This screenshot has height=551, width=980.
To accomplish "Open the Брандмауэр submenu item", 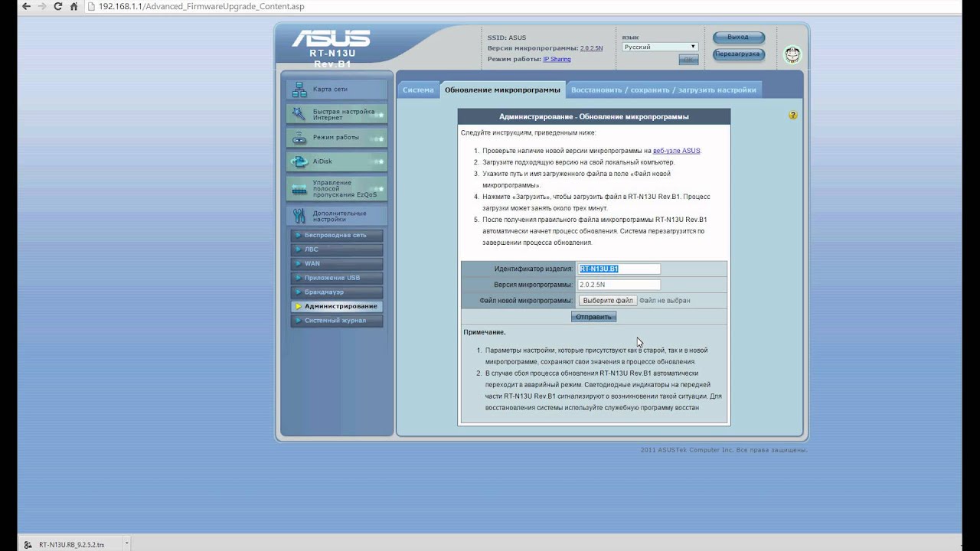I will 336,292.
